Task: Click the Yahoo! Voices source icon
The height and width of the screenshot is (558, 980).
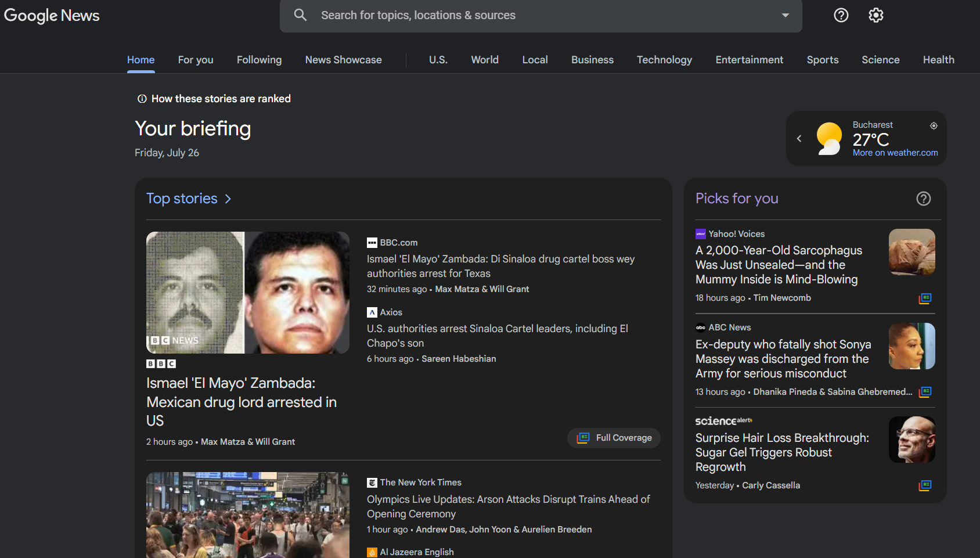Action: [701, 234]
